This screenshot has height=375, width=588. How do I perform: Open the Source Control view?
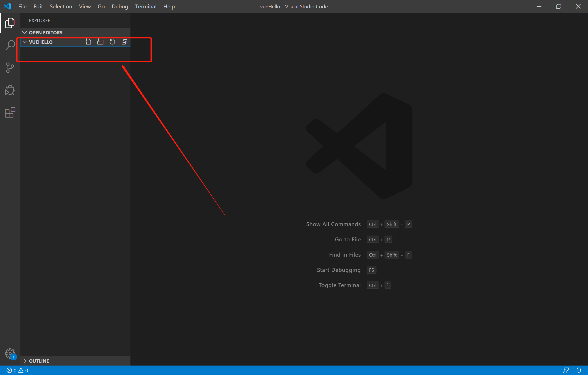click(10, 68)
